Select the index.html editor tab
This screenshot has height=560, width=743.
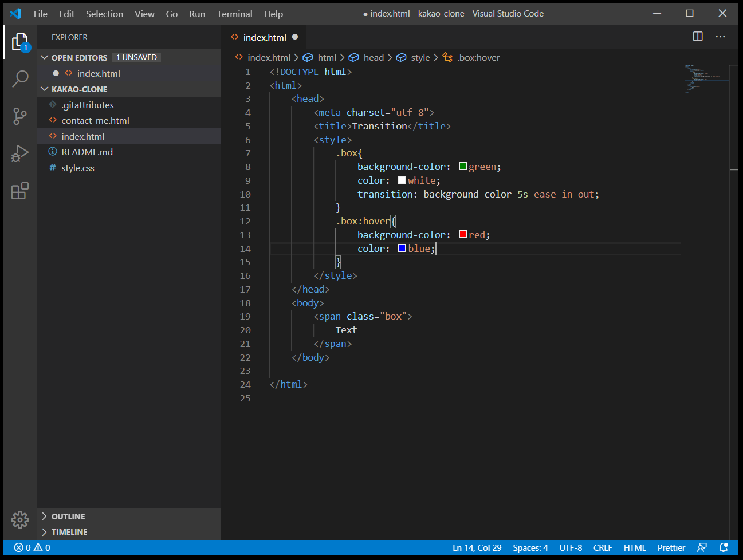pos(264,37)
